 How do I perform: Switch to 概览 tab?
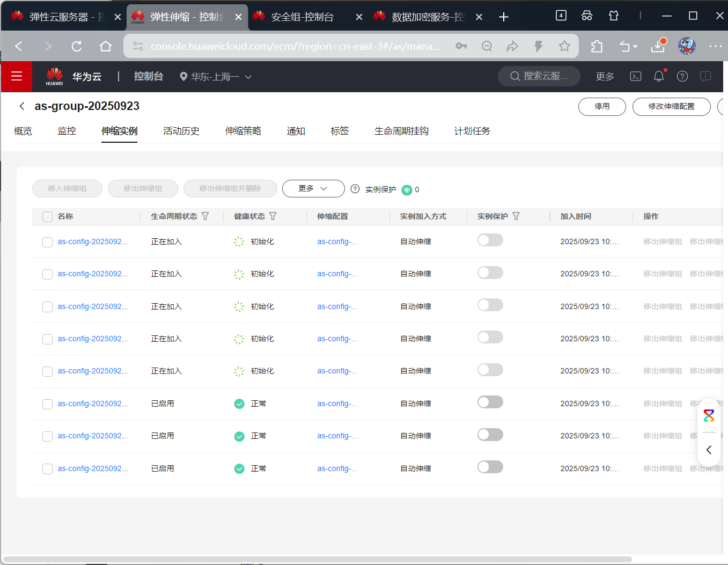23,131
